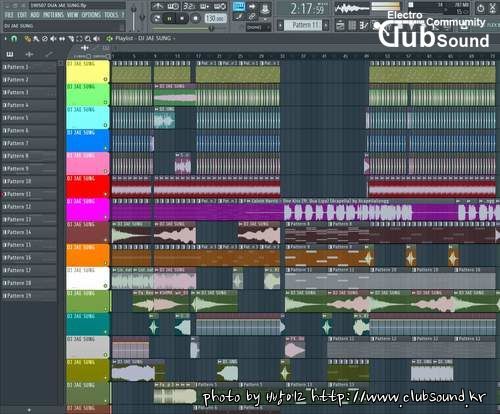
Task: Open the ADD menu
Action: click(x=35, y=15)
